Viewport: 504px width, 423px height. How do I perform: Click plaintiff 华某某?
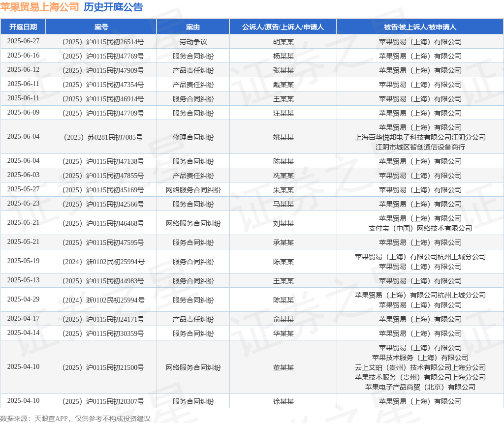click(x=283, y=333)
